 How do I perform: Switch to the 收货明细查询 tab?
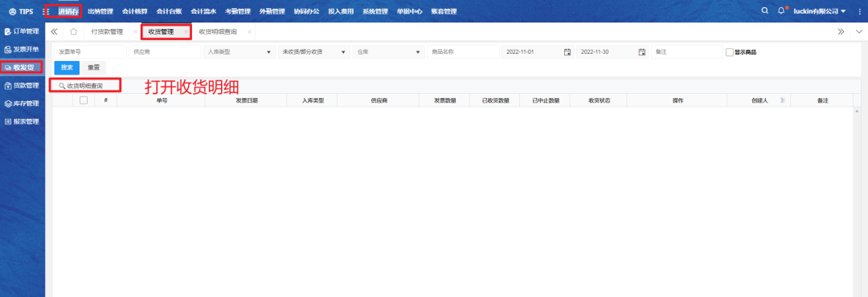[x=218, y=32]
